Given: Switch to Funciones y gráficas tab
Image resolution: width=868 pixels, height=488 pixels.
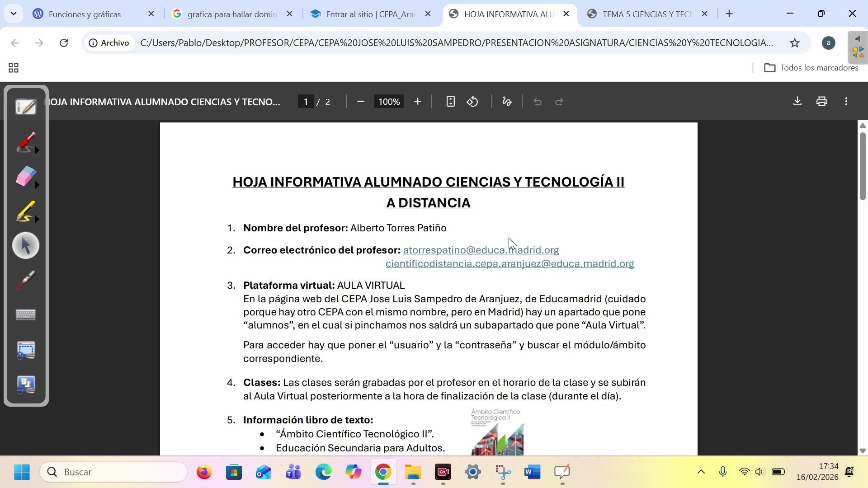Looking at the screenshot, I should [x=85, y=14].
